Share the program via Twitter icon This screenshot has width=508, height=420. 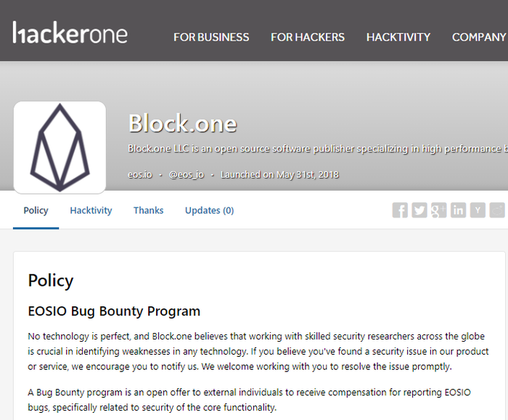point(419,210)
